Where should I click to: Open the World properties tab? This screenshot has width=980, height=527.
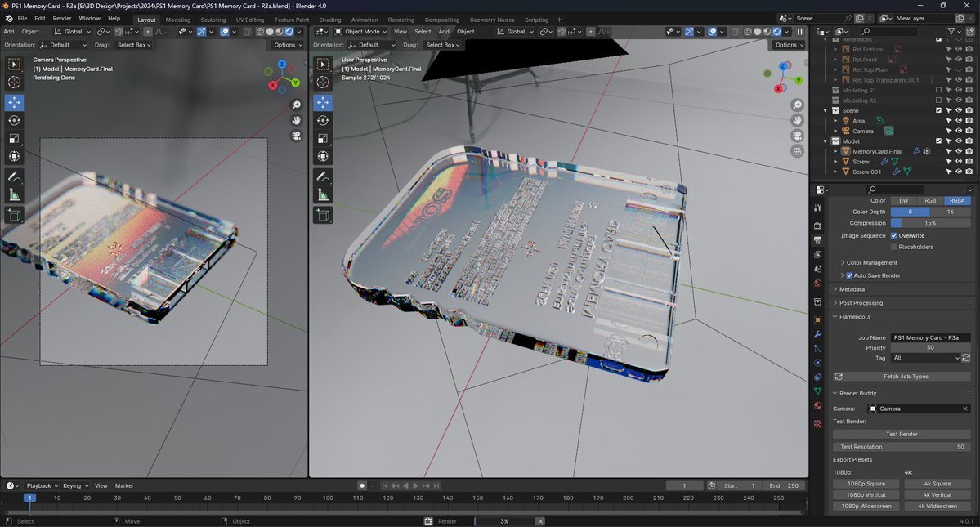817,283
